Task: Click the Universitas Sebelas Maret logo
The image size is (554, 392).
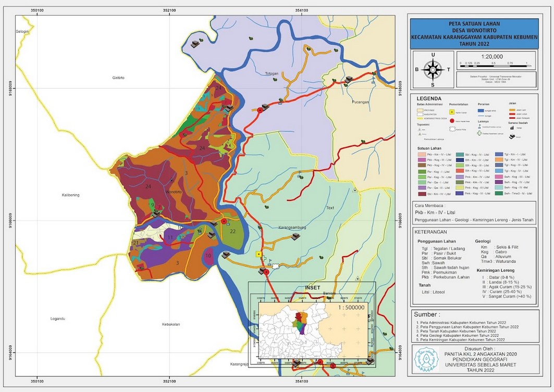Action: pos(424,359)
